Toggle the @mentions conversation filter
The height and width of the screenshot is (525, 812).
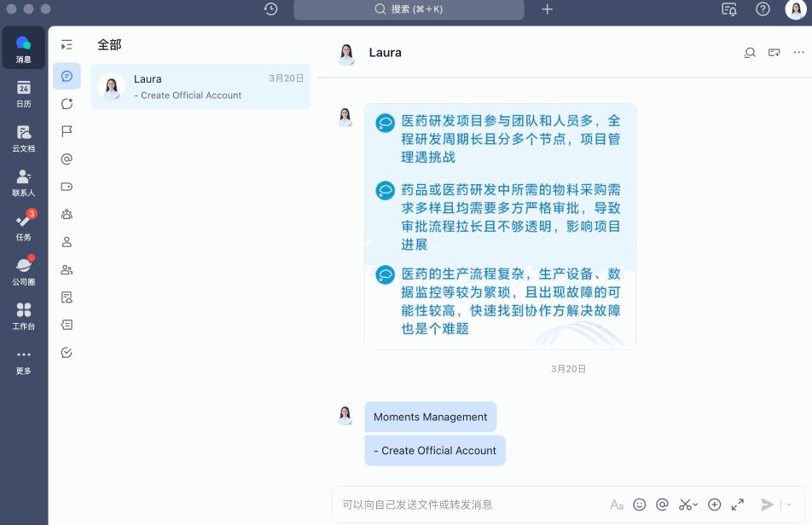tap(67, 158)
